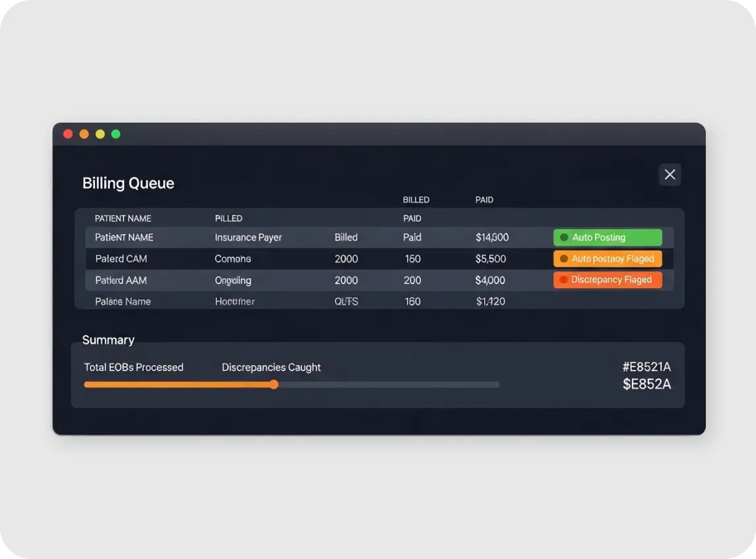Click the orange progress slider handle

click(274, 384)
